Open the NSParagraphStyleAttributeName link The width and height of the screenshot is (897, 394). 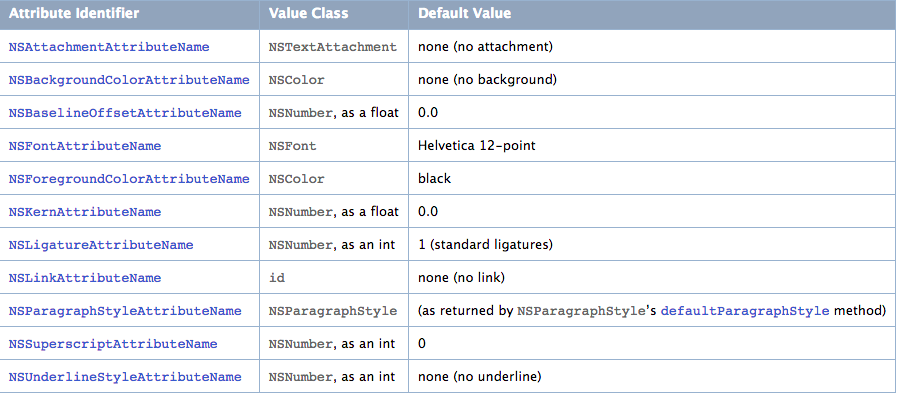[x=125, y=312]
